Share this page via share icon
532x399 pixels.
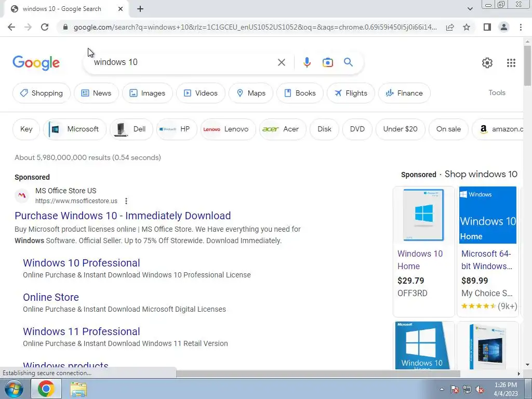pos(450,27)
